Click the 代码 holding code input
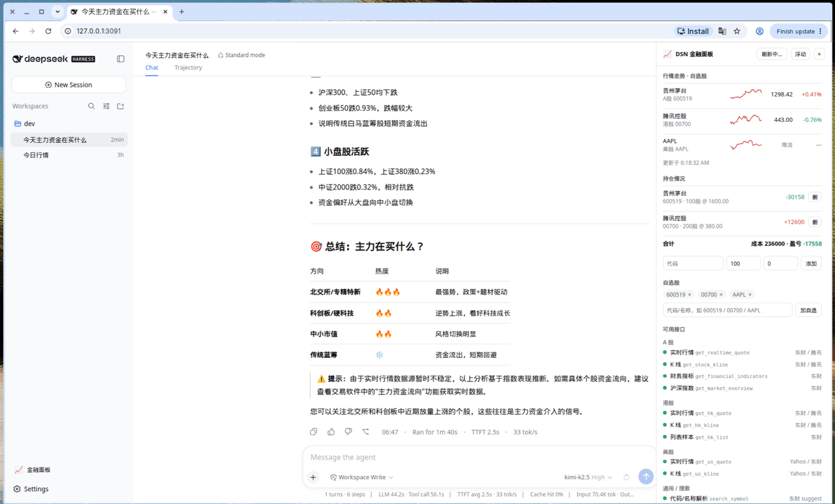Viewport: 835px width, 504px height. click(x=693, y=263)
